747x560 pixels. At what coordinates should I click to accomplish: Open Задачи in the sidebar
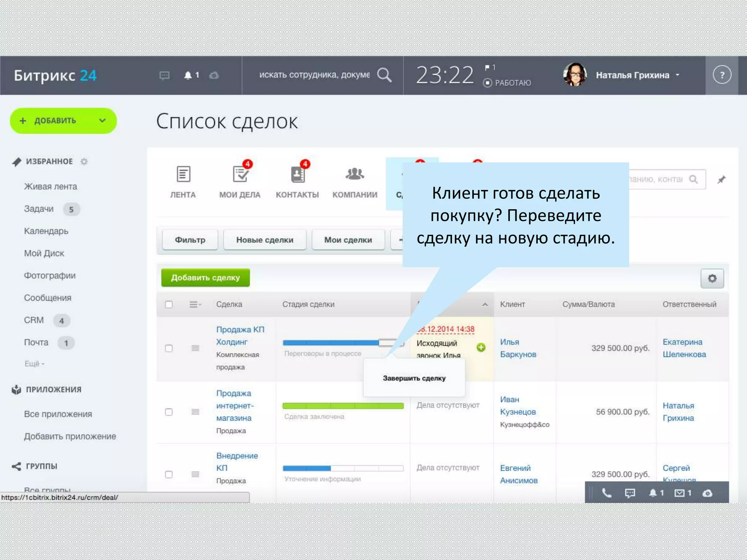(39, 209)
